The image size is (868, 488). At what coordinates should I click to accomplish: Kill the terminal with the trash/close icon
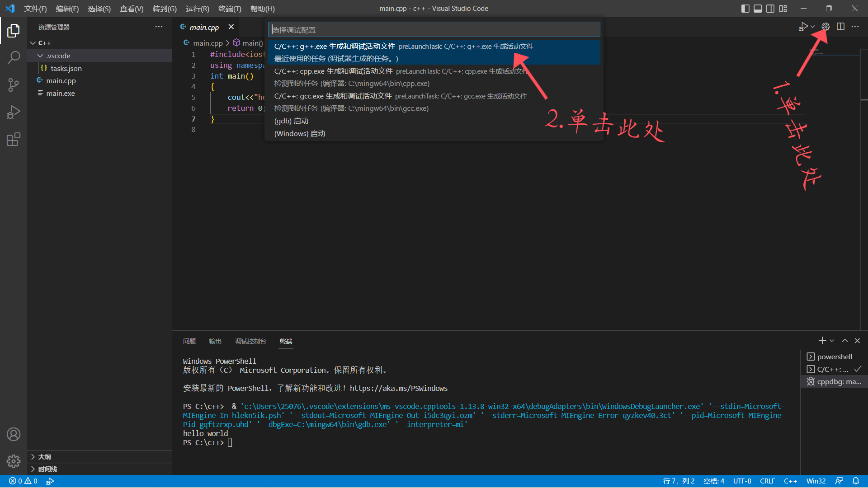coord(857,340)
